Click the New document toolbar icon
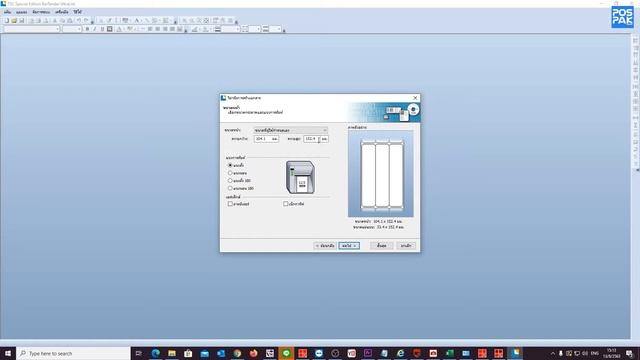The height and width of the screenshot is (360, 640). click(x=7, y=20)
